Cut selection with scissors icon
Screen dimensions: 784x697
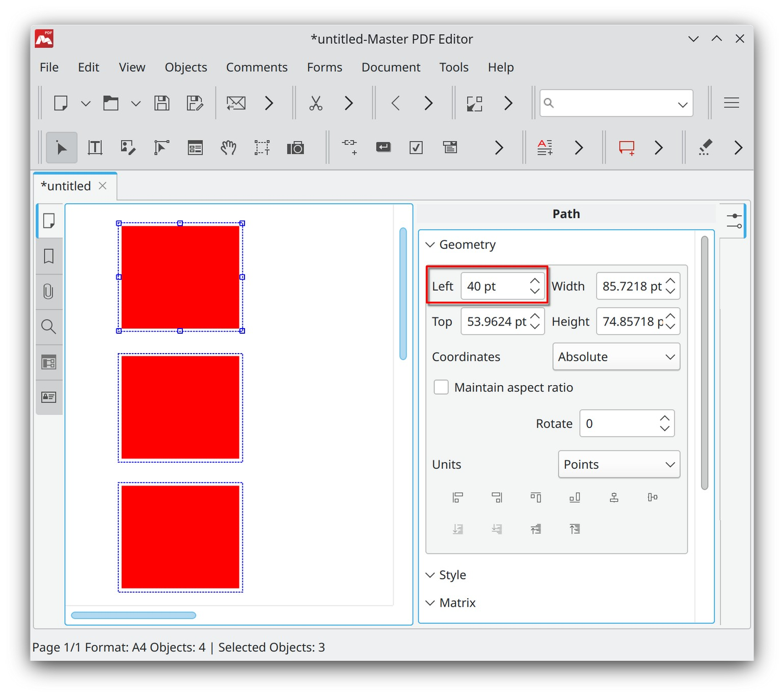pyautogui.click(x=316, y=103)
